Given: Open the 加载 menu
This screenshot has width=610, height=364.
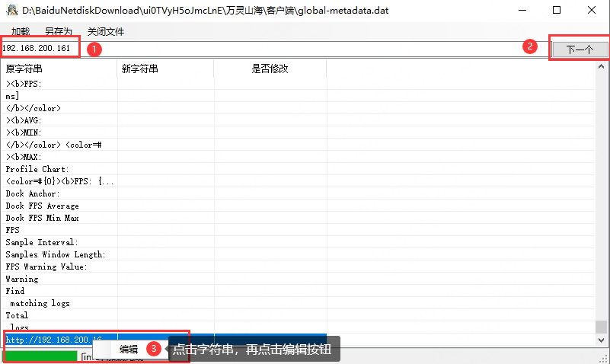Looking at the screenshot, I should pyautogui.click(x=21, y=31).
